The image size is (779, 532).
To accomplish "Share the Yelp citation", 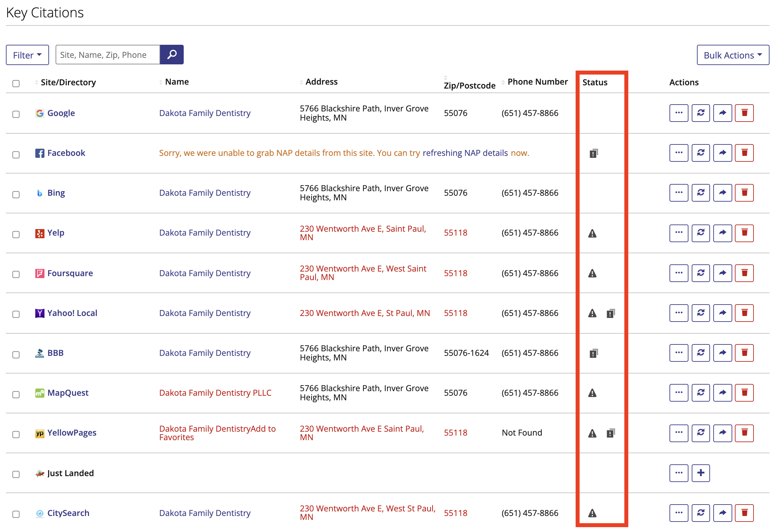I will [x=723, y=233].
